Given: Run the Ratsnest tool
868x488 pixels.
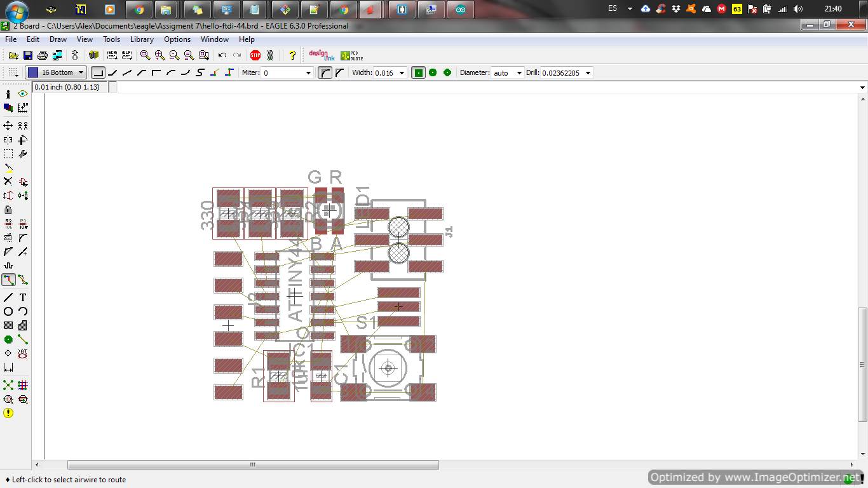Looking at the screenshot, I should pyautogui.click(x=8, y=385).
